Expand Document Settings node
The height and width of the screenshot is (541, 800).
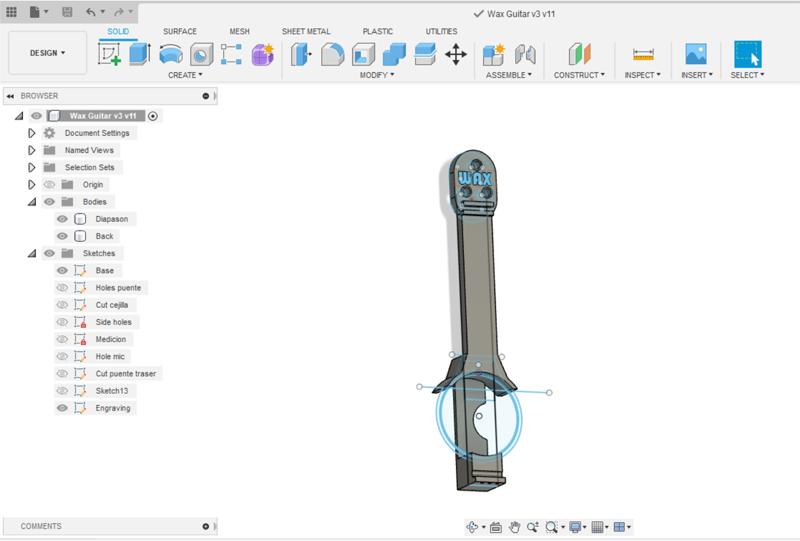click(32, 133)
